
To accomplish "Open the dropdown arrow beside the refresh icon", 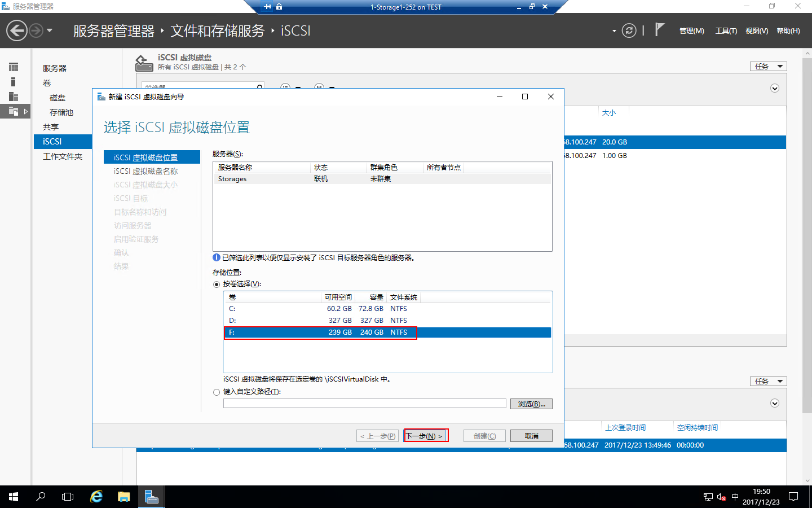I will coord(614,31).
